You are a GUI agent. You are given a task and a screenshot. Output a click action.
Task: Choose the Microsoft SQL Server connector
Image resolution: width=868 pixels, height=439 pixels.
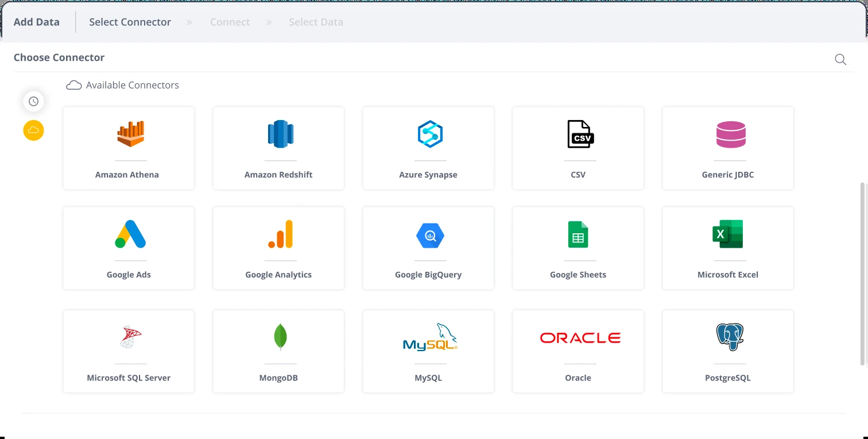tap(129, 351)
